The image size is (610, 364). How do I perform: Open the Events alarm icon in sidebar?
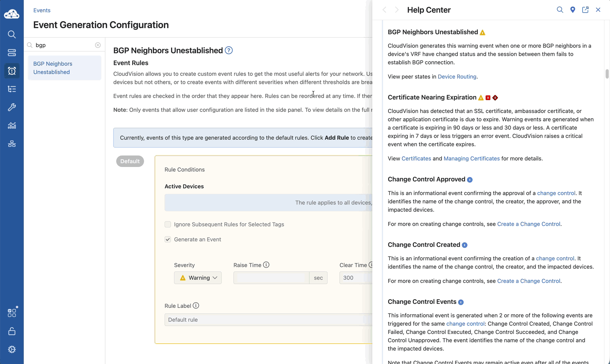tap(12, 71)
